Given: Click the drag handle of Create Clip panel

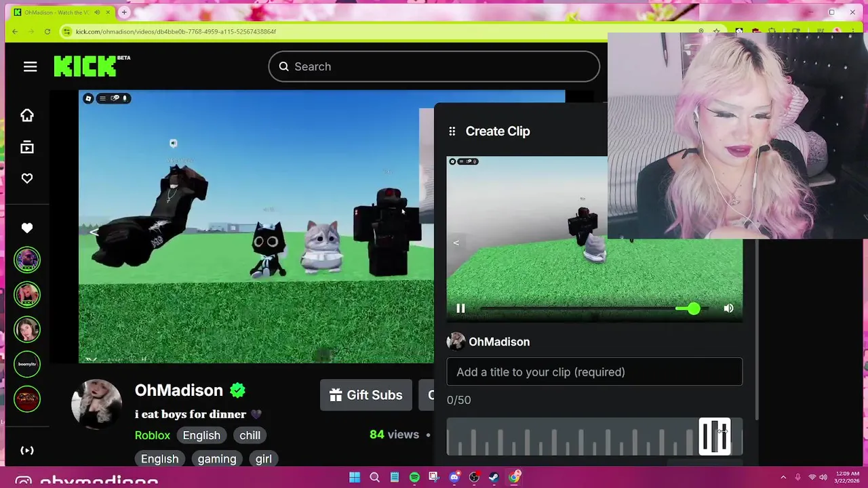Looking at the screenshot, I should pyautogui.click(x=452, y=131).
